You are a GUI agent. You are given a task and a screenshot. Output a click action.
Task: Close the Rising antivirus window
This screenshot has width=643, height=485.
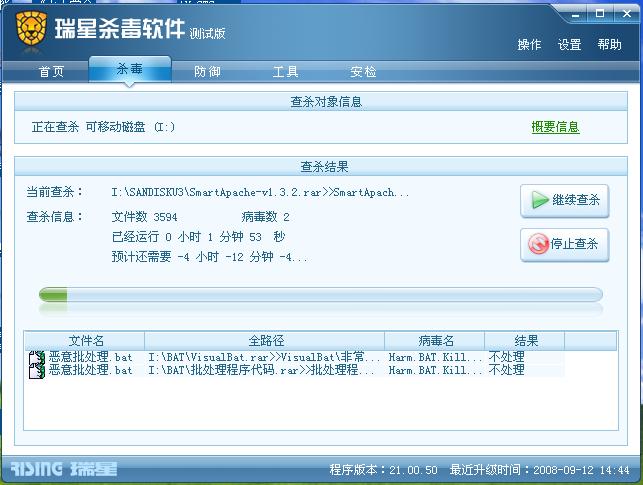click(x=627, y=14)
